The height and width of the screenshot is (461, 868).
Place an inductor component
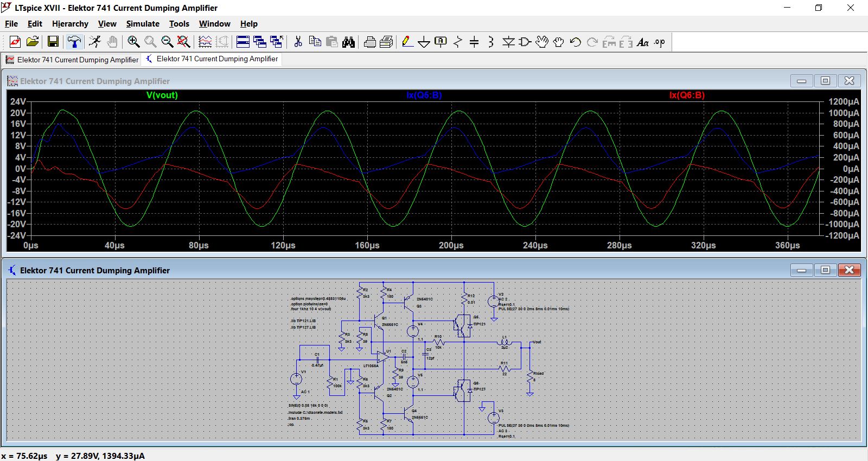(490, 42)
